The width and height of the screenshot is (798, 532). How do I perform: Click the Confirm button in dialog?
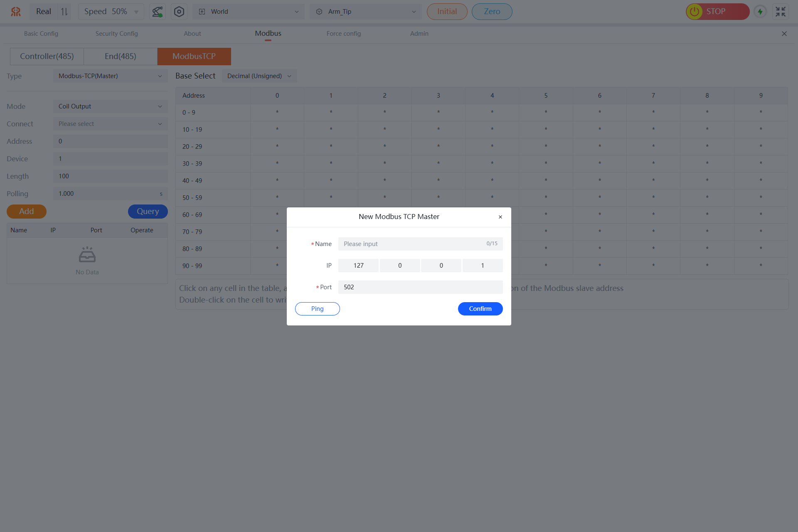[480, 309]
